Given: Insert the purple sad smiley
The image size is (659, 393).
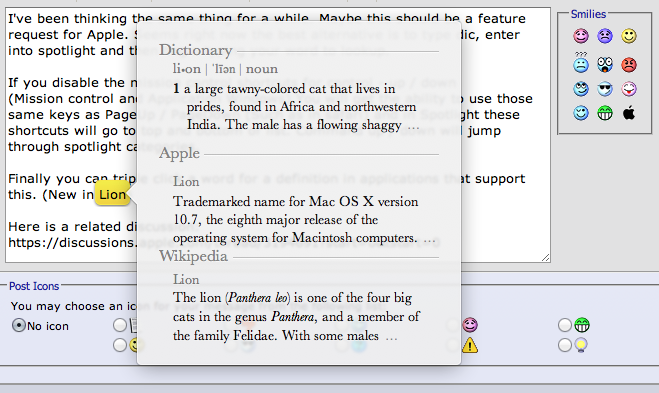Looking at the screenshot, I should pyautogui.click(x=605, y=36).
